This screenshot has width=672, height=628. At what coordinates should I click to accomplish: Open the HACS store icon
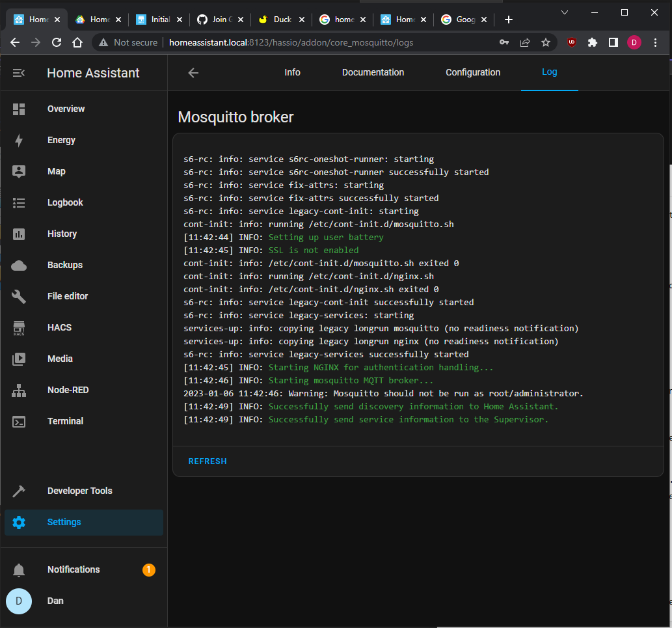[x=18, y=327]
